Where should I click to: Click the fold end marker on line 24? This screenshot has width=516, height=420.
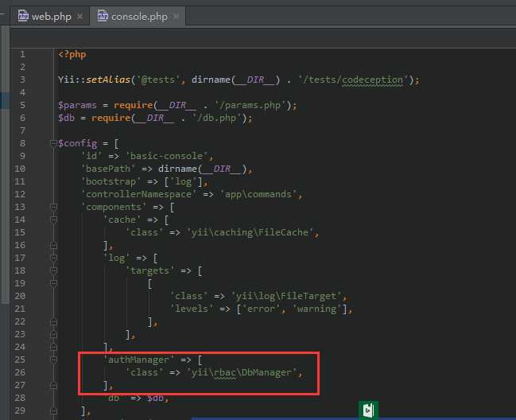(x=53, y=348)
